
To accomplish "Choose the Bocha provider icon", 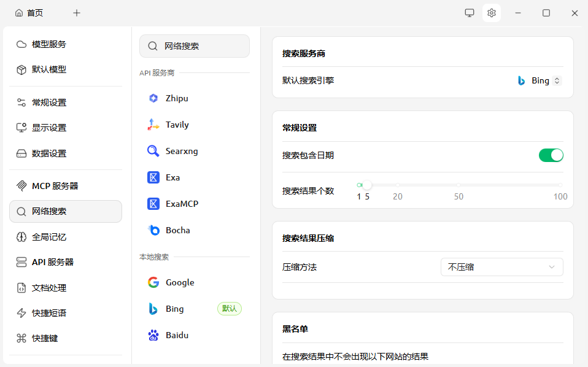I will coord(153,230).
